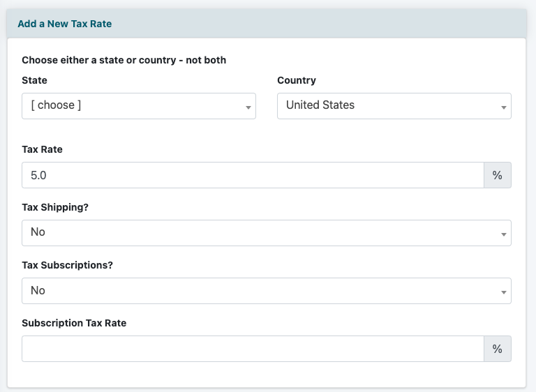Click the Add a New Tax Rate header
The height and width of the screenshot is (392, 536).
pos(65,24)
